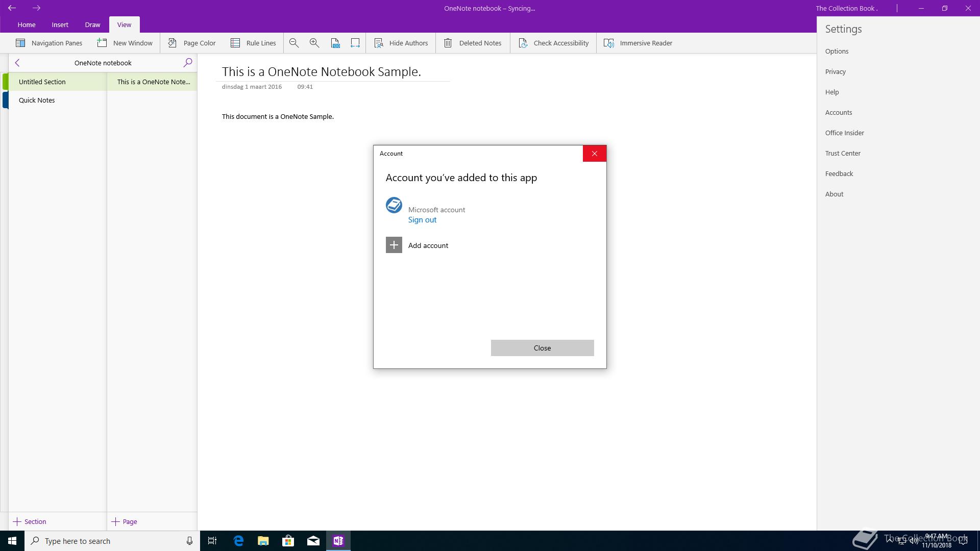Open Help in Settings pane
The height and width of the screenshot is (551, 980).
(x=832, y=92)
